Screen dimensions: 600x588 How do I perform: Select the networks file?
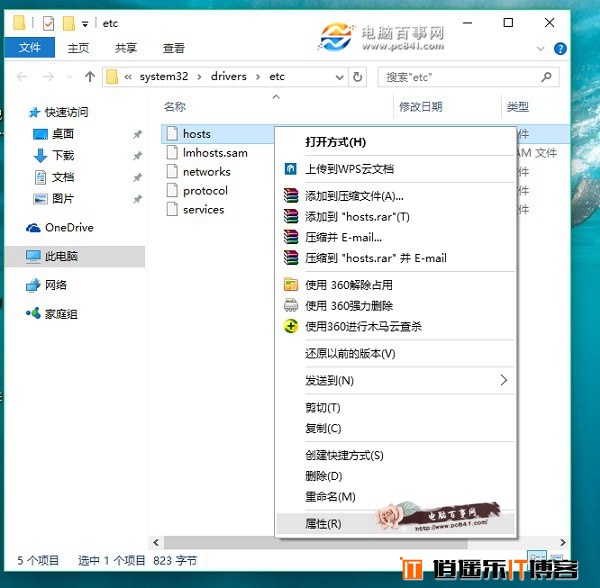(207, 172)
